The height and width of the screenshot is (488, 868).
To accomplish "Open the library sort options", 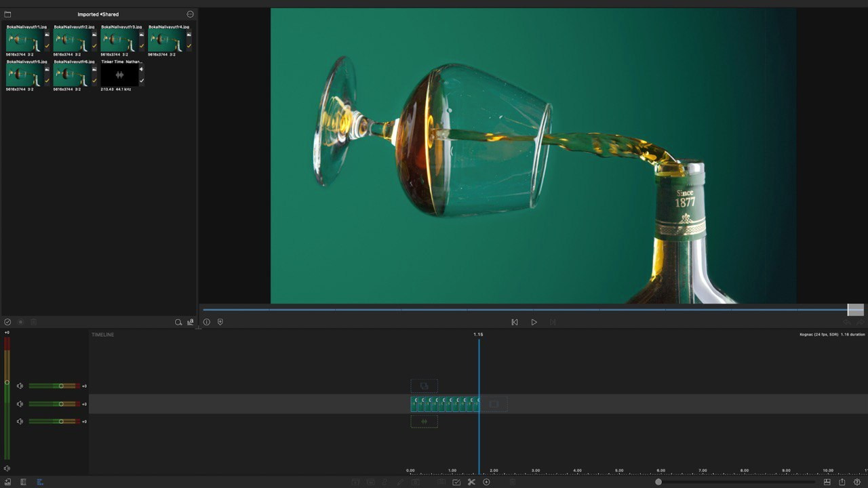I will tap(191, 323).
